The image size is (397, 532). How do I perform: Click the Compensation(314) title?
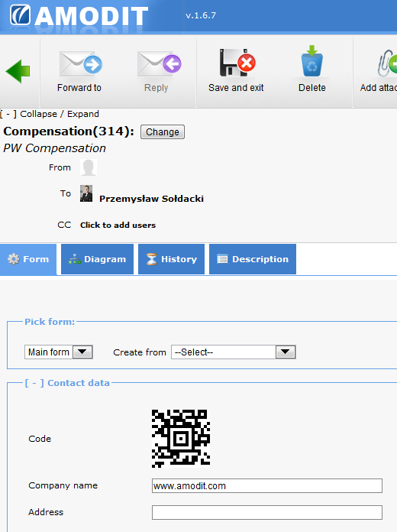69,131
